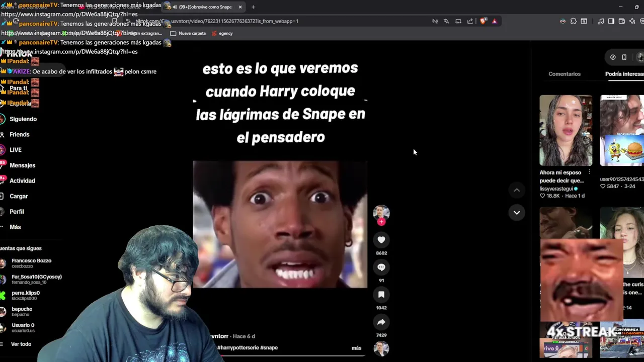Switch to the Comentarios tab
Screen dimensions: 644x362
coord(565,74)
